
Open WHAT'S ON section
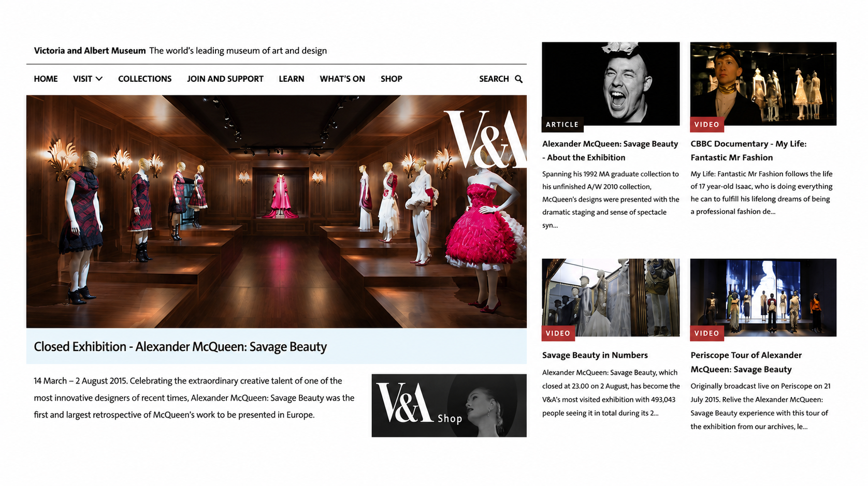point(342,79)
